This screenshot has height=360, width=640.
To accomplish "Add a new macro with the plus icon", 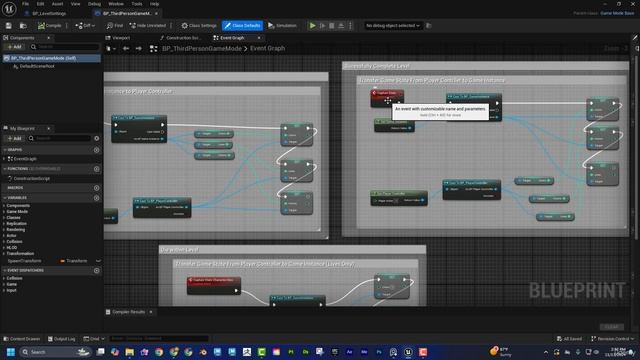I will (97, 188).
